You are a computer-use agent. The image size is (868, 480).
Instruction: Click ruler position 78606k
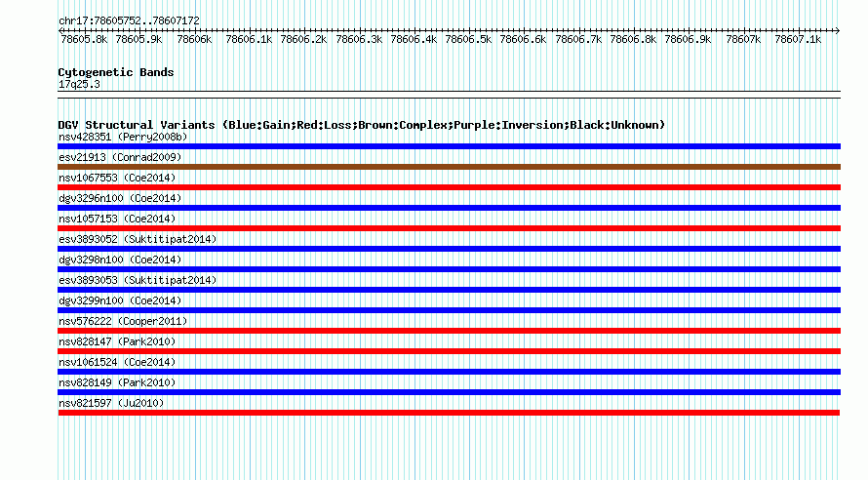tap(194, 39)
